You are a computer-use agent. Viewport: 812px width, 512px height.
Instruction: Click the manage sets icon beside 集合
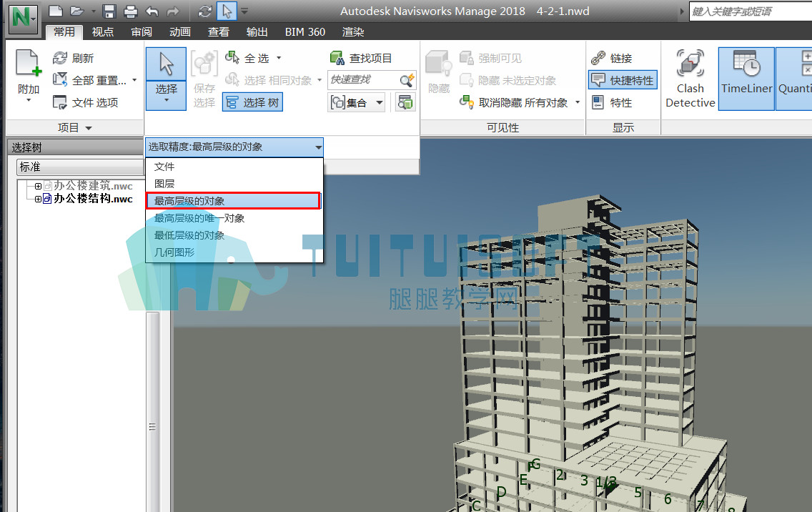pos(405,102)
